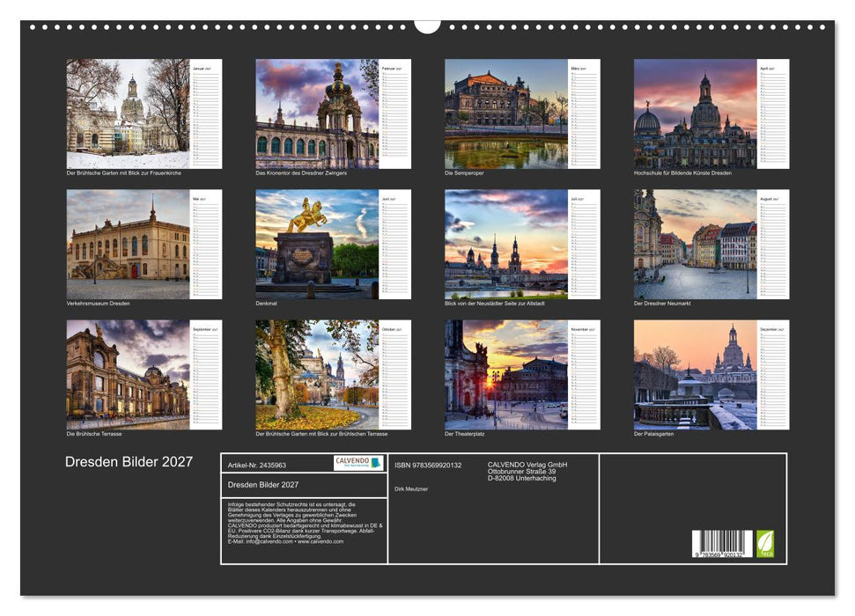Click the 'Dezember 2027' calendar sheet
The height and width of the screenshot is (616, 855).
coord(773,375)
